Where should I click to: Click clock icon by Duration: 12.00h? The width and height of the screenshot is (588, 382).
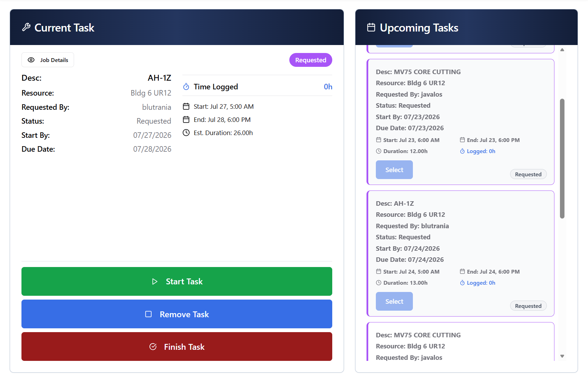pos(379,151)
